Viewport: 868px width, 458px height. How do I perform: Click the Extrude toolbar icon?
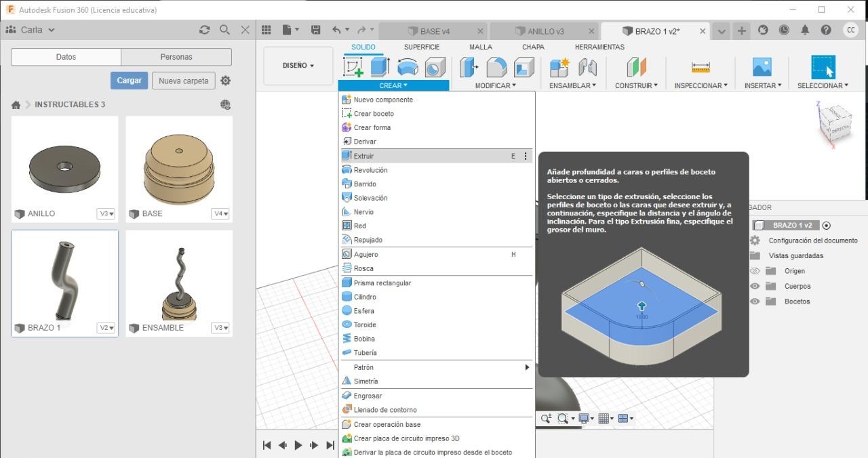pyautogui.click(x=379, y=67)
